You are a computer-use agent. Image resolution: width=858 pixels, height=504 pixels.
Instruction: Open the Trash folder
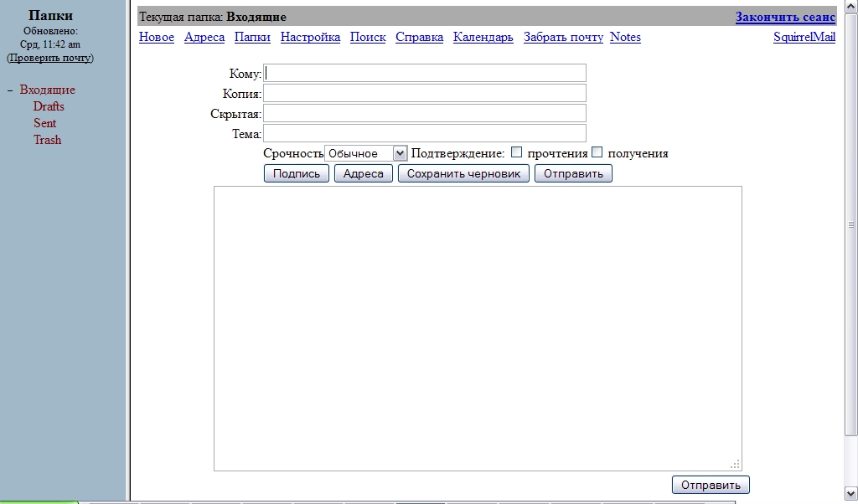(x=47, y=140)
